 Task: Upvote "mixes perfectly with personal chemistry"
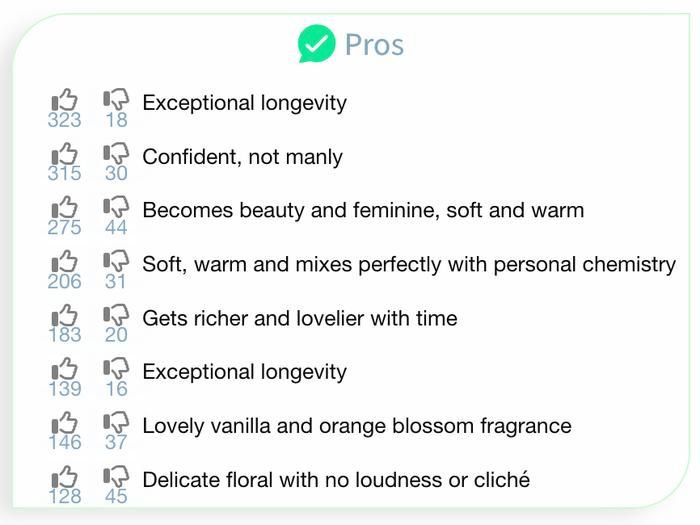(65, 262)
